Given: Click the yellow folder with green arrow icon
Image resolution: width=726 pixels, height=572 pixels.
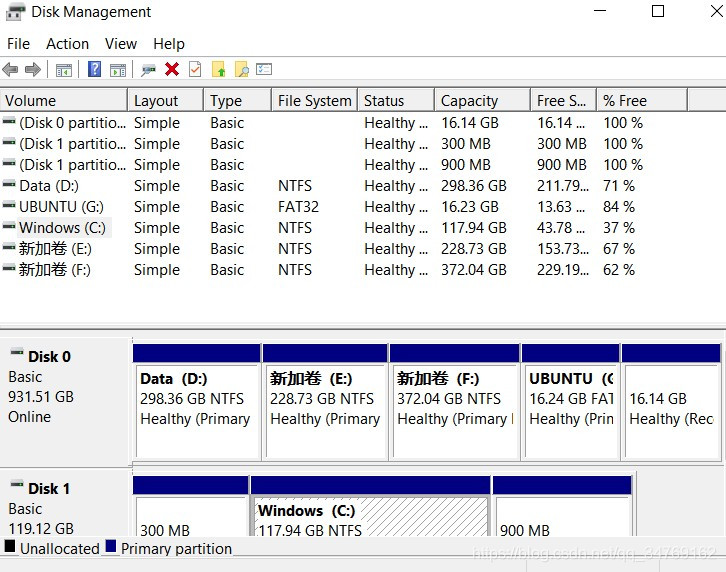Looking at the screenshot, I should click(x=219, y=69).
